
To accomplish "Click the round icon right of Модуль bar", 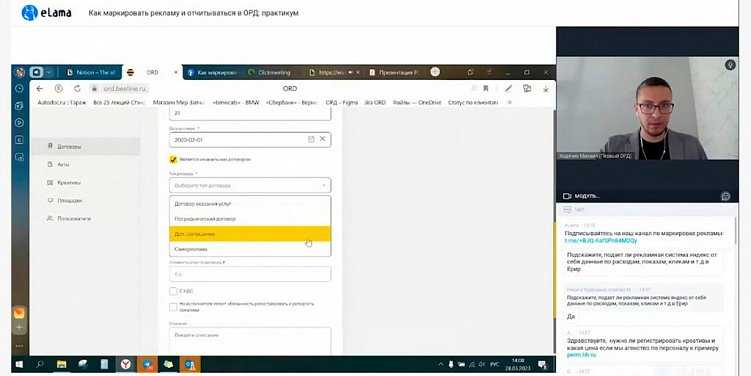I will 726,196.
